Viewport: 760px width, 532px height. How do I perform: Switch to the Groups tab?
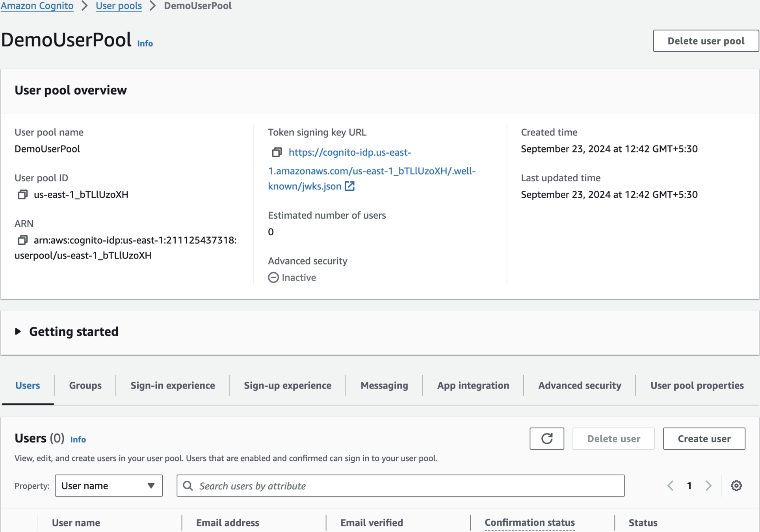click(x=85, y=385)
